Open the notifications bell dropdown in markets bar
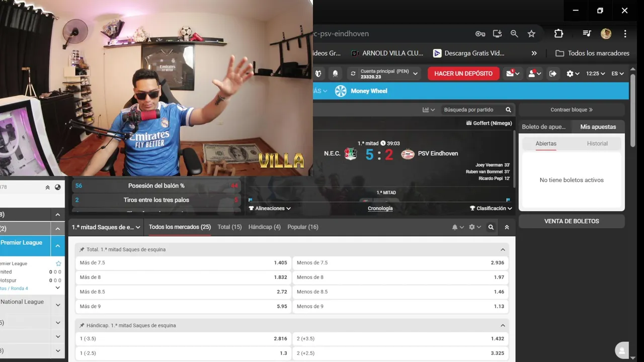Image resolution: width=644 pixels, height=362 pixels. [x=457, y=227]
